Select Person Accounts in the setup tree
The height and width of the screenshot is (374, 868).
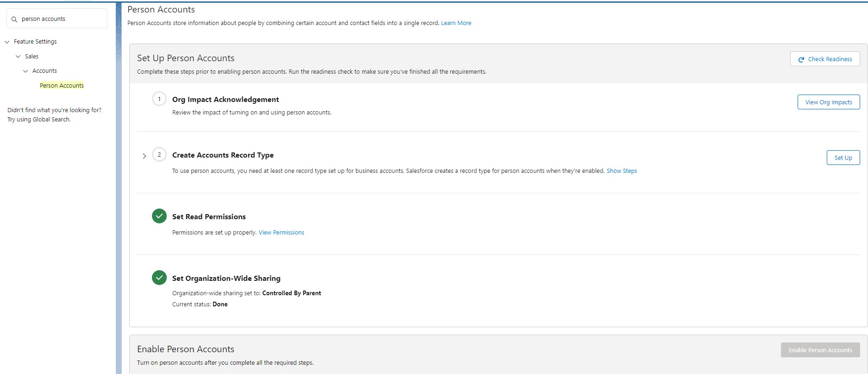tap(62, 86)
